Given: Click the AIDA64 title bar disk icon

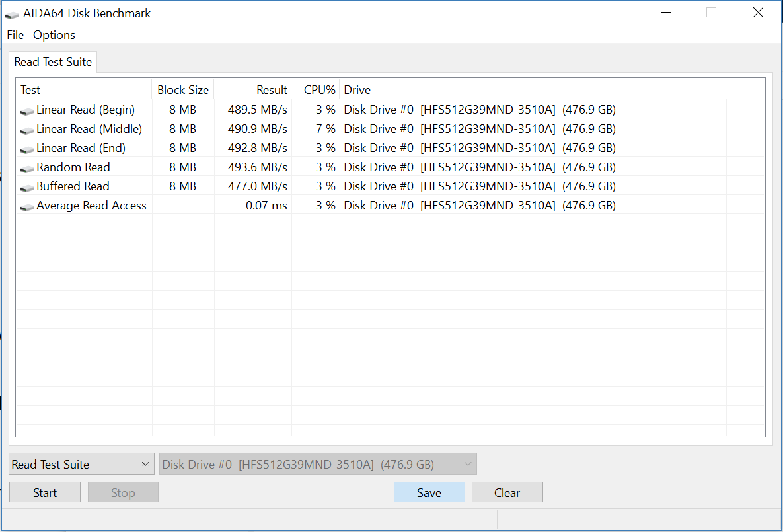Looking at the screenshot, I should click(x=11, y=15).
